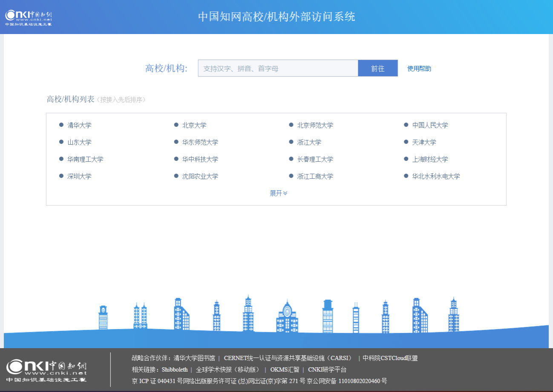Pick 华北水利水电大学 in the list
553x392 pixels.
coord(436,176)
